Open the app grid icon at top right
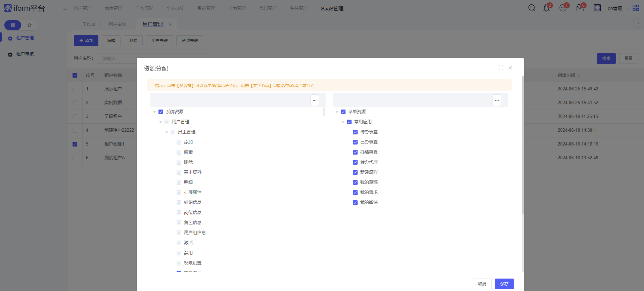The width and height of the screenshot is (644, 291). [x=636, y=8]
